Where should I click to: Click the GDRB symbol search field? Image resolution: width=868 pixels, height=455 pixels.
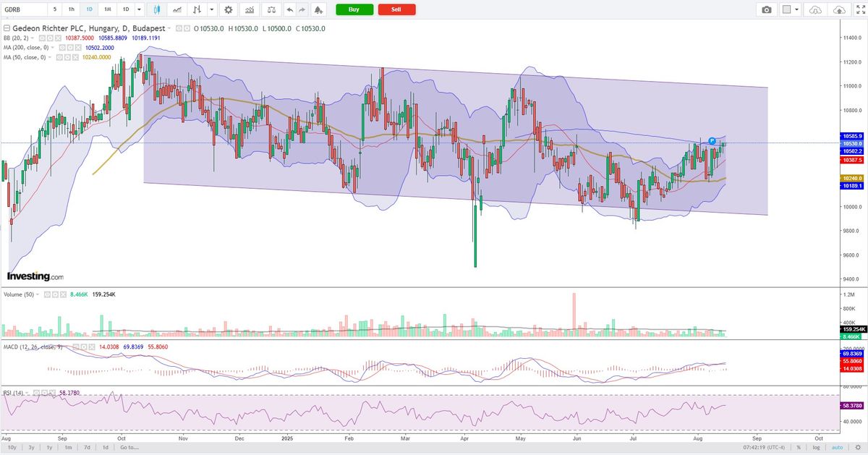point(23,9)
